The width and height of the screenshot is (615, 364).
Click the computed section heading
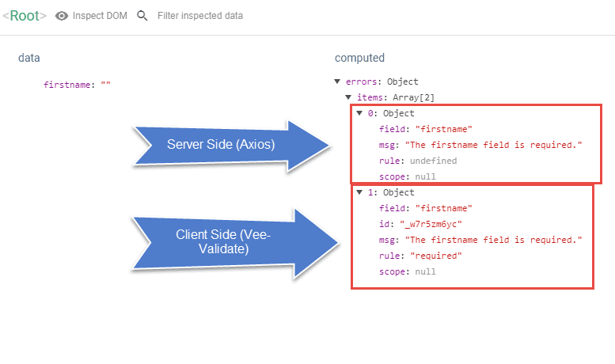pos(359,58)
